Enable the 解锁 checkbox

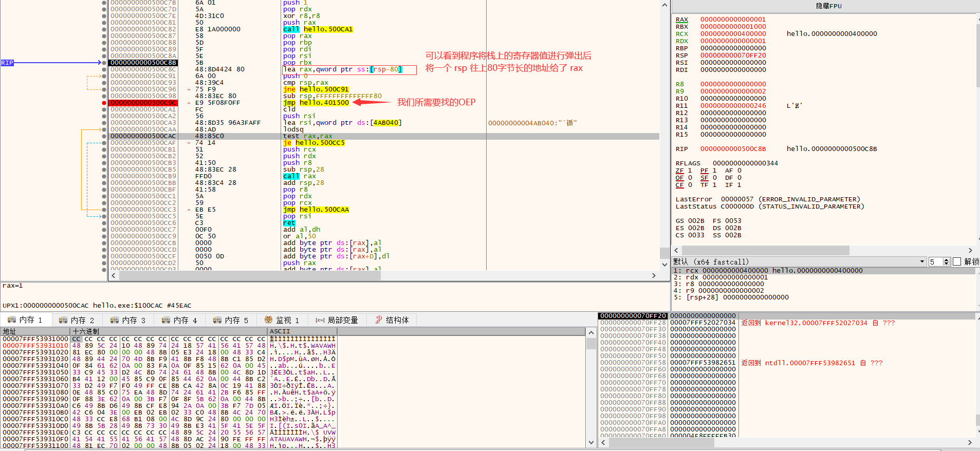click(x=957, y=262)
